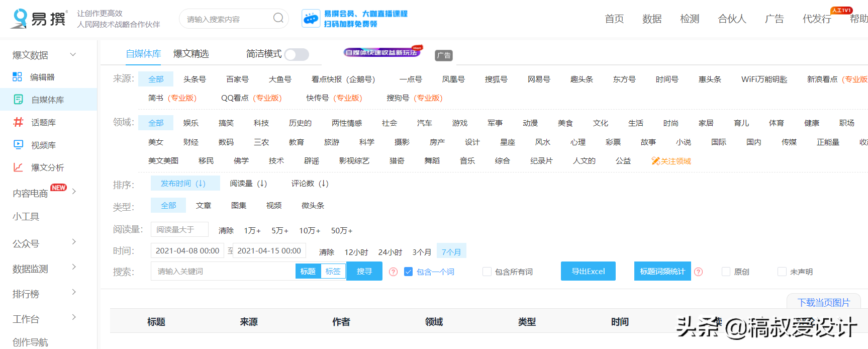
Task: Open 检测 in top navigation
Action: coord(690,19)
